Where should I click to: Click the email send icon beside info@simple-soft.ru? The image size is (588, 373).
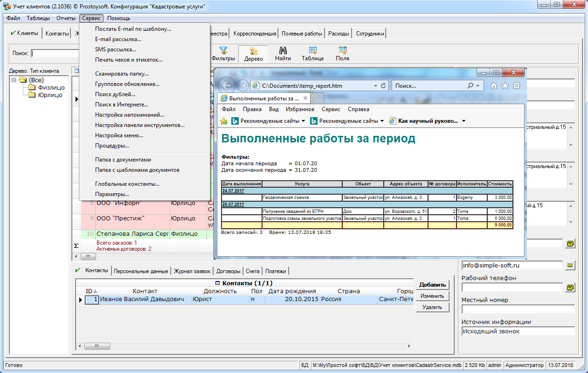tap(570, 265)
